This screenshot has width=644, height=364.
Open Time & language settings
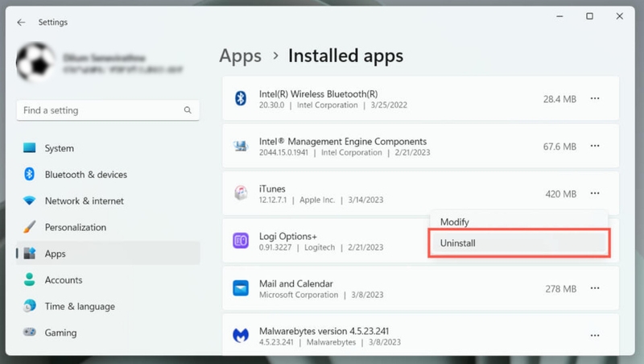80,307
